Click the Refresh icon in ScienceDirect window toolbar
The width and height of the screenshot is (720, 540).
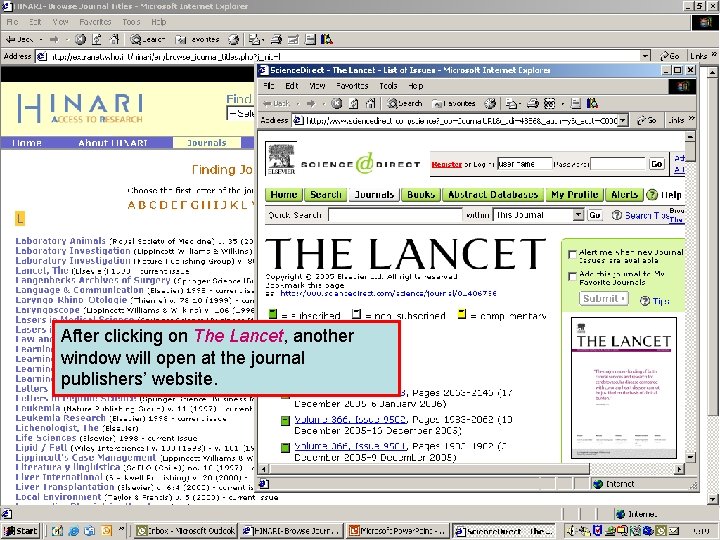pyautogui.click(x=354, y=103)
